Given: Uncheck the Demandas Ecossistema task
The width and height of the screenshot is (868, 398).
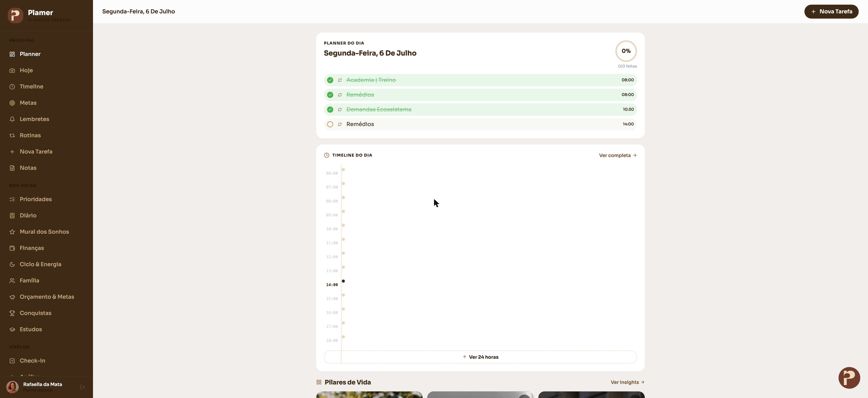Looking at the screenshot, I should [330, 109].
